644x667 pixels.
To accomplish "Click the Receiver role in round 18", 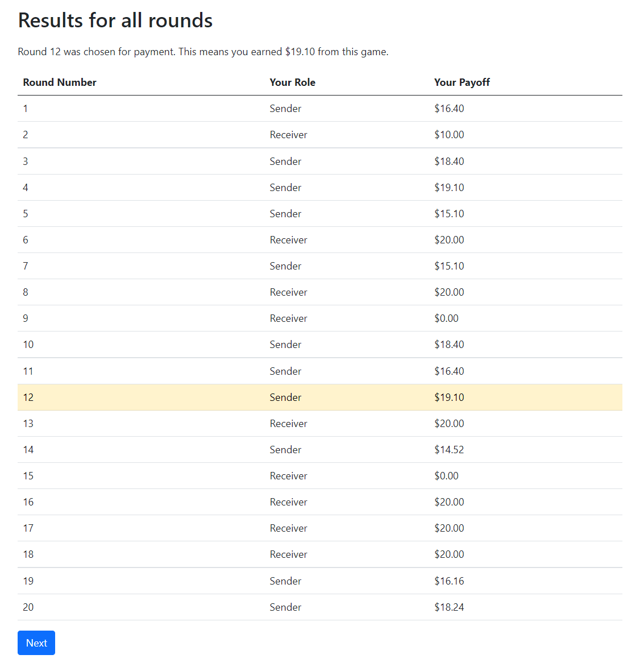I will (288, 554).
